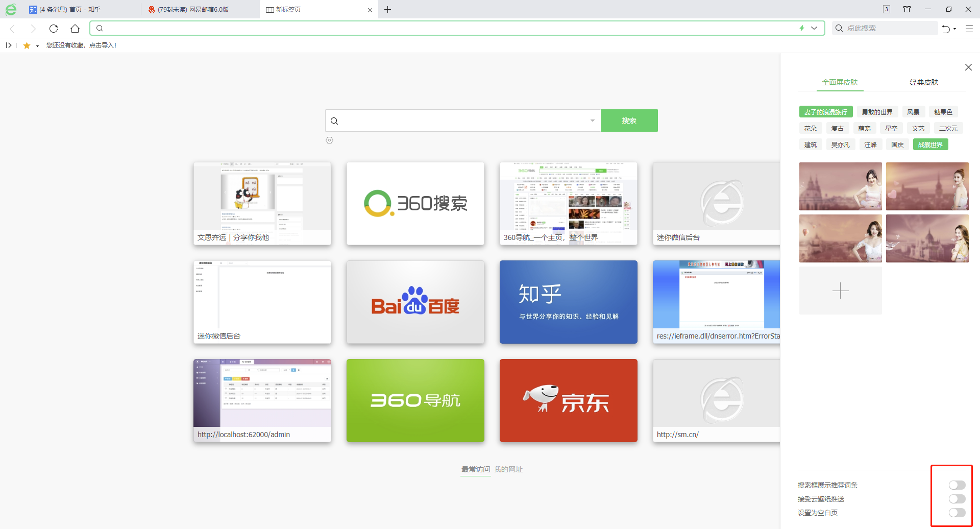Screen dimensions: 980x529
Task: Open the green 360导航 tile
Action: [x=415, y=401]
